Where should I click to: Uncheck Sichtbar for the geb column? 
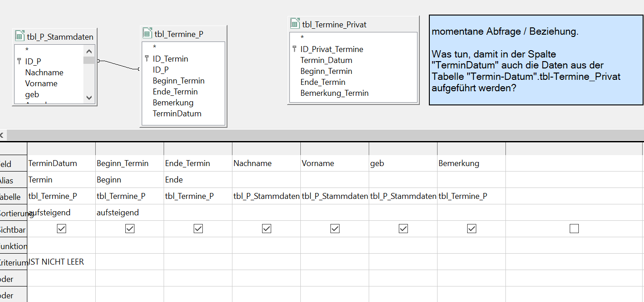[x=403, y=229]
